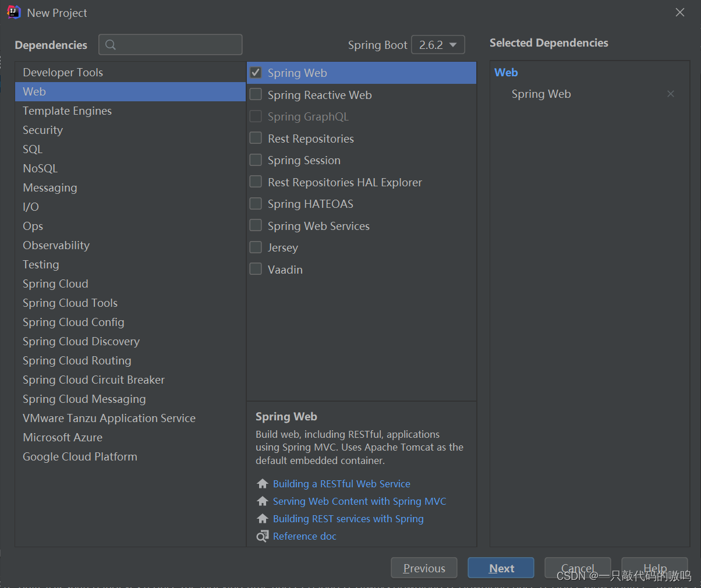Remove Spring Web from selected dependencies
The height and width of the screenshot is (588, 701).
click(x=671, y=94)
